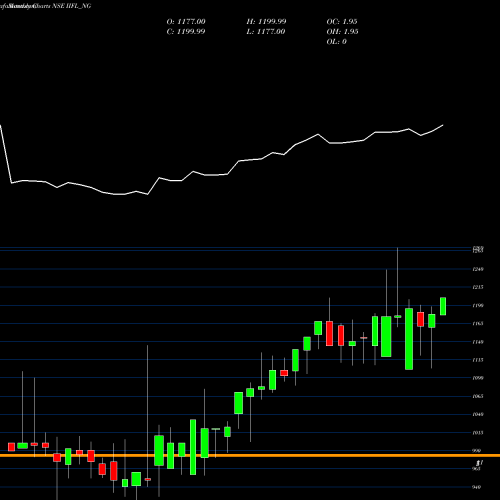Click the 1215 price axis label
The image size is (500, 500).
click(478, 287)
